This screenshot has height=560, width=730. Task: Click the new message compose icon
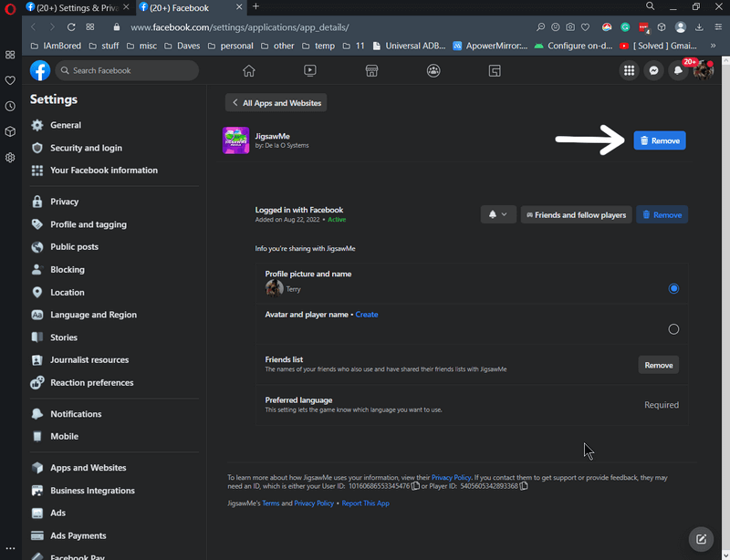701,539
